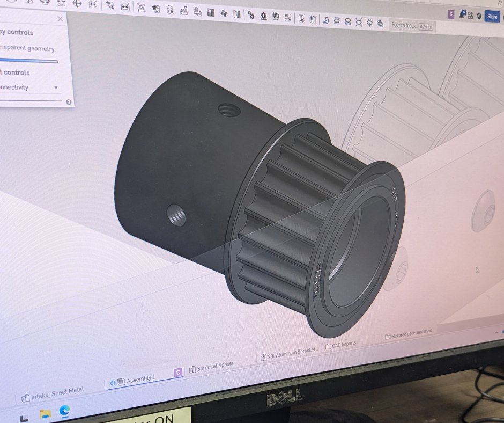Open File Explorer from the taskbar
Viewport: 504px width, 423px height.
(x=45, y=414)
